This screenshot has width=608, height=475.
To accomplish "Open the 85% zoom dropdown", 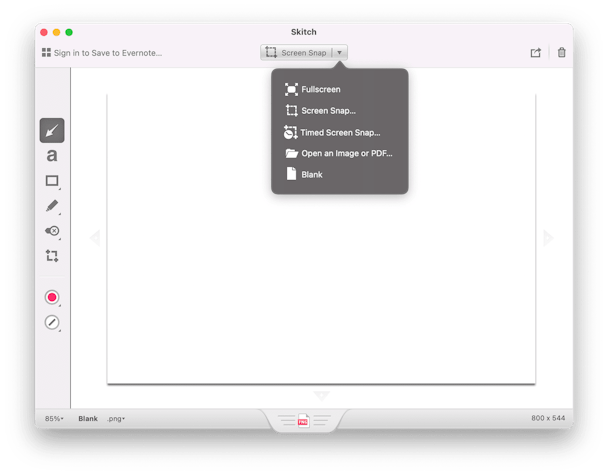I will [x=54, y=418].
